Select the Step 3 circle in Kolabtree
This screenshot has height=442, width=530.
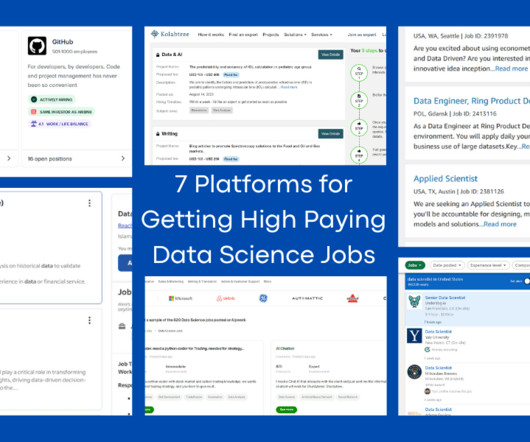point(359,128)
